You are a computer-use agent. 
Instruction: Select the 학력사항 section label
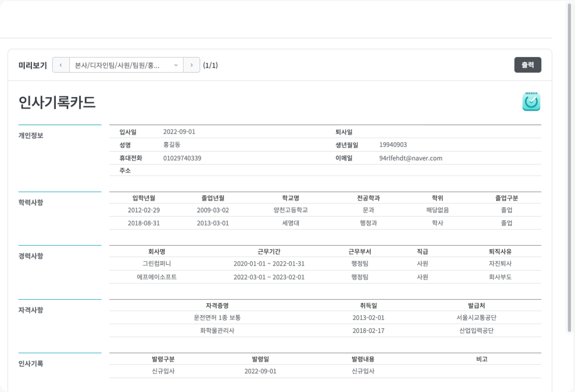pos(31,202)
